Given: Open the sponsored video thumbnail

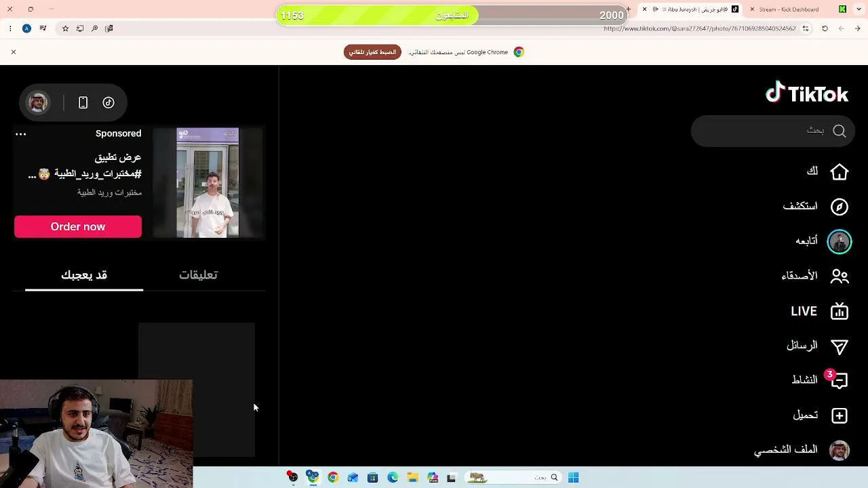Looking at the screenshot, I should click(x=208, y=182).
